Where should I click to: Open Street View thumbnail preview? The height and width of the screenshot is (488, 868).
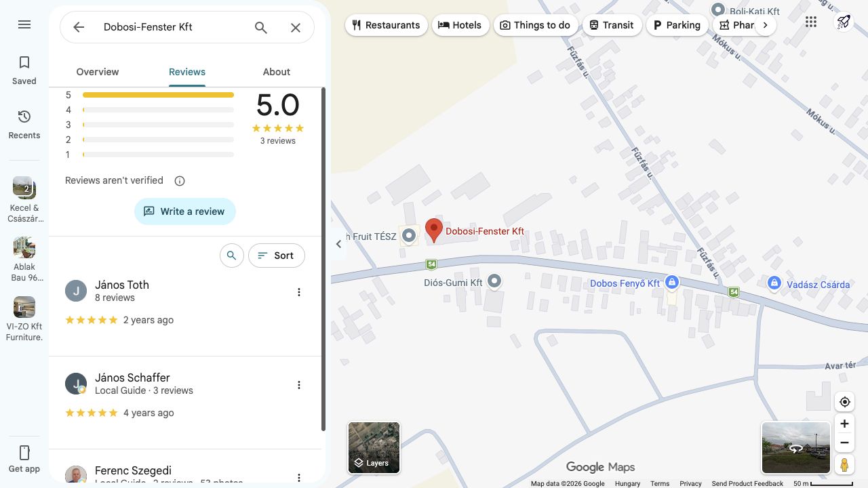[796, 448]
